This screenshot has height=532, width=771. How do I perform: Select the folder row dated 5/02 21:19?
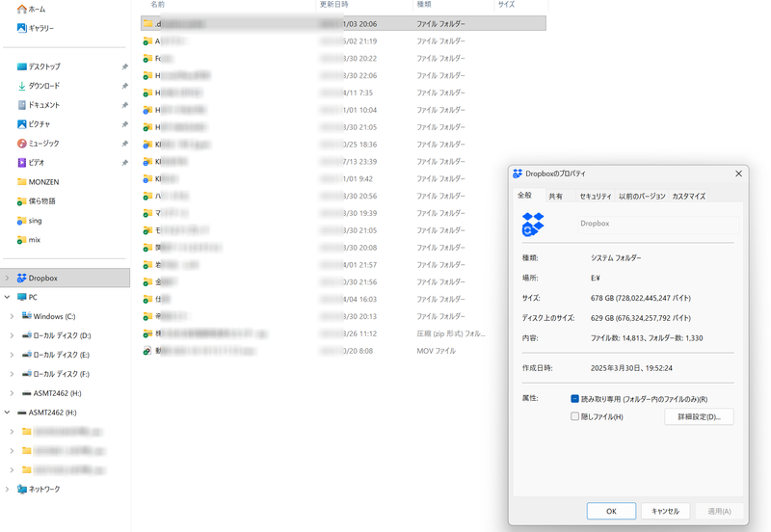343,40
